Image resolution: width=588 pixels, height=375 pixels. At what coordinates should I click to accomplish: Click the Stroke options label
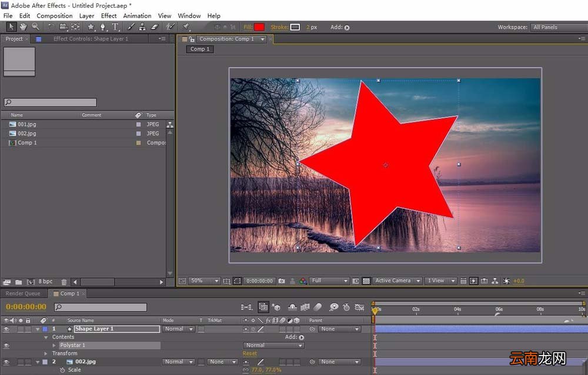click(279, 27)
